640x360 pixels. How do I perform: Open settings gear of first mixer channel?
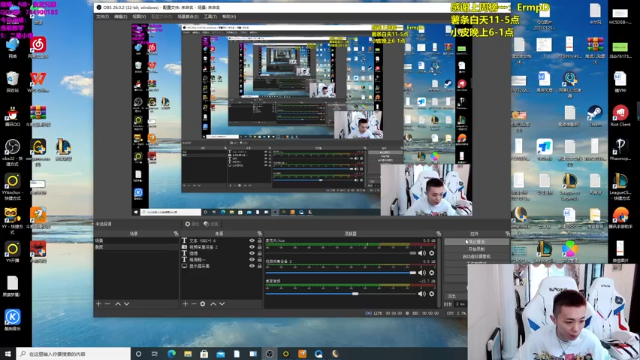coord(431,253)
